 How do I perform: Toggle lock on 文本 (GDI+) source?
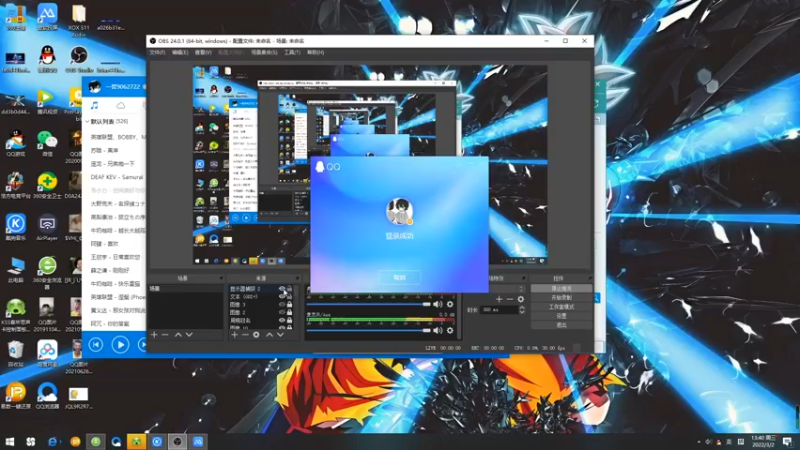[289, 296]
